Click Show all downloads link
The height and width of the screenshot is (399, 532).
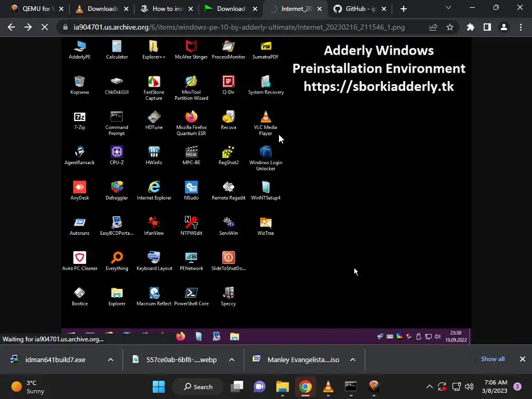493,359
